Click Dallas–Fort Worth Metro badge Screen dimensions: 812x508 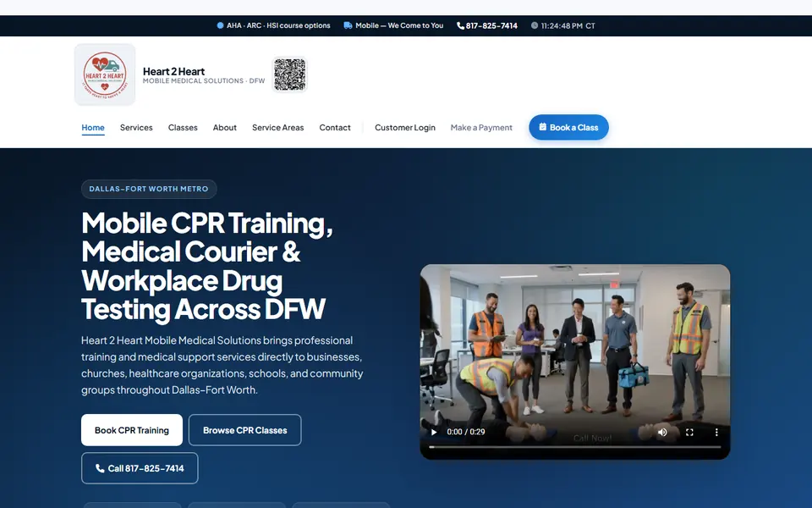(149, 189)
